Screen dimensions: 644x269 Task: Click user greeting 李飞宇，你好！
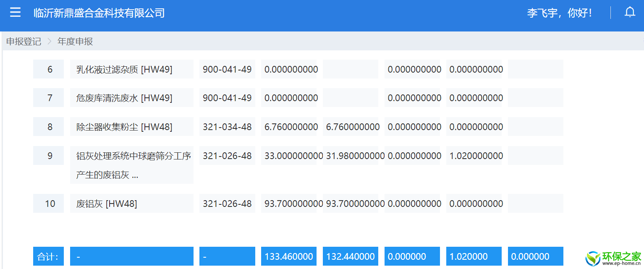[560, 13]
